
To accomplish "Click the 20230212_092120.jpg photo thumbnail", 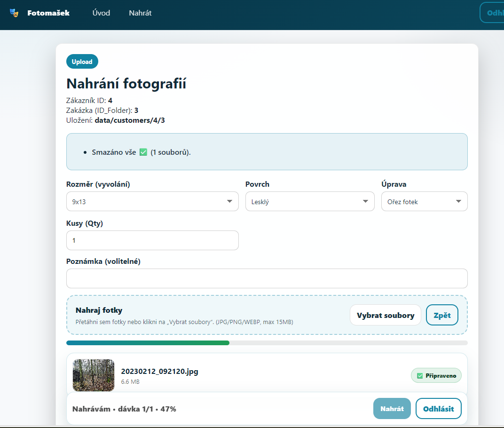I will coord(93,375).
